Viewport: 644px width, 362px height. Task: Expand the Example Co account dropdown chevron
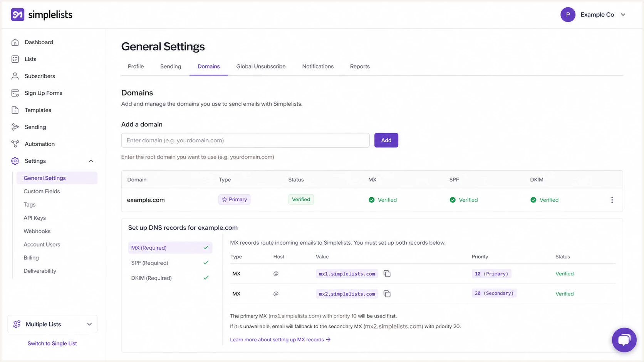[x=623, y=15]
